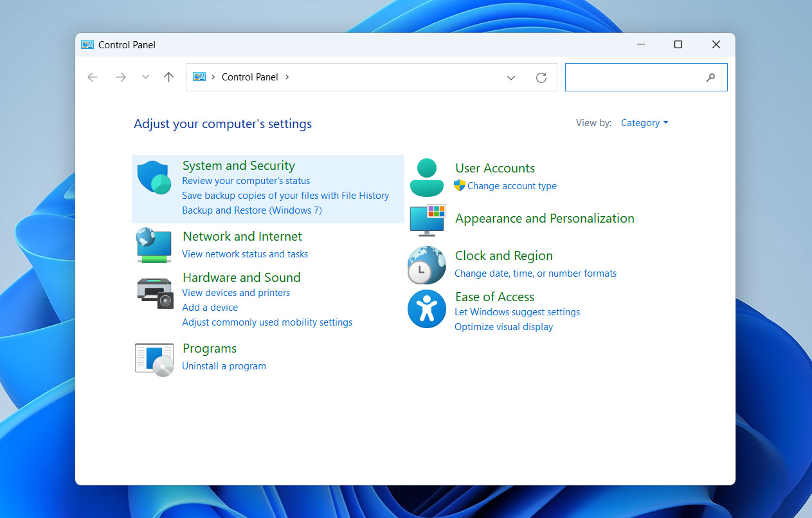The width and height of the screenshot is (812, 518).
Task: Open the Programs heading
Action: (x=210, y=348)
